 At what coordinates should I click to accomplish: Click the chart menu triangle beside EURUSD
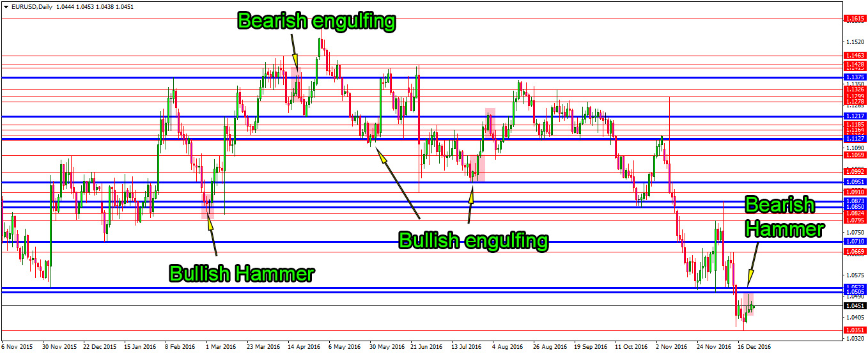(6, 6)
